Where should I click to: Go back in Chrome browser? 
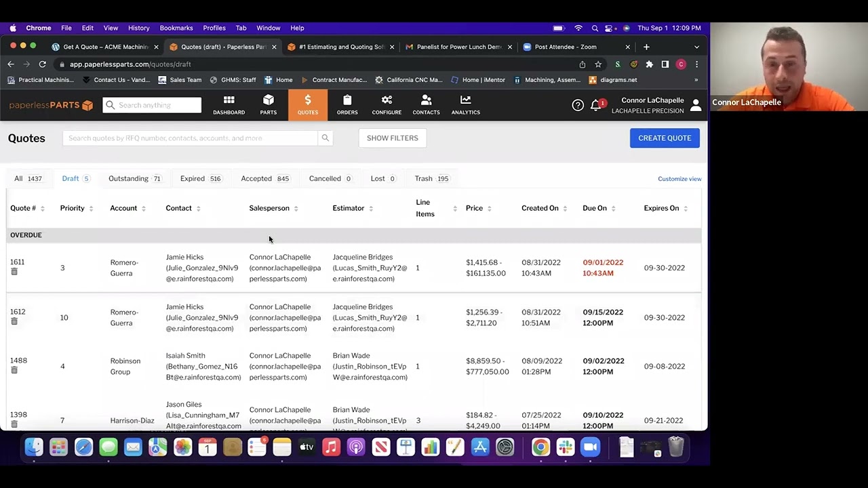pyautogui.click(x=11, y=64)
